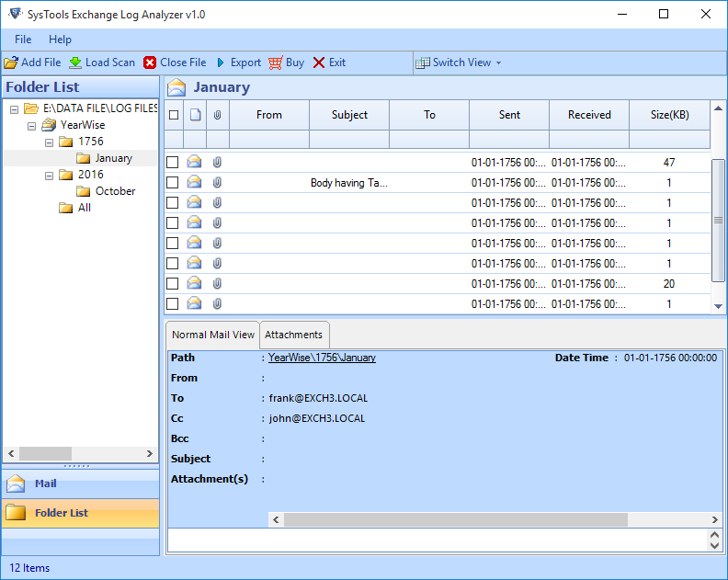Sort by the From column header
Screen dimensions: 728x580
[269, 115]
